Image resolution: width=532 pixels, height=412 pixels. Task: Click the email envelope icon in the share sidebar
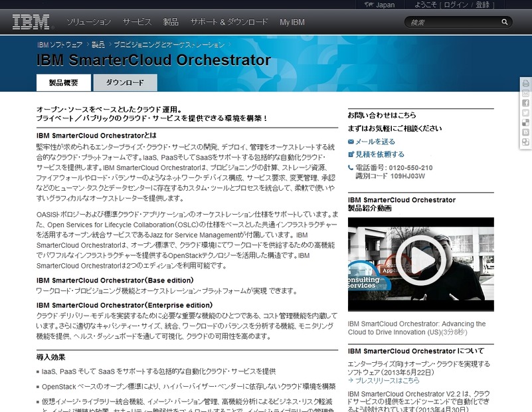click(525, 93)
